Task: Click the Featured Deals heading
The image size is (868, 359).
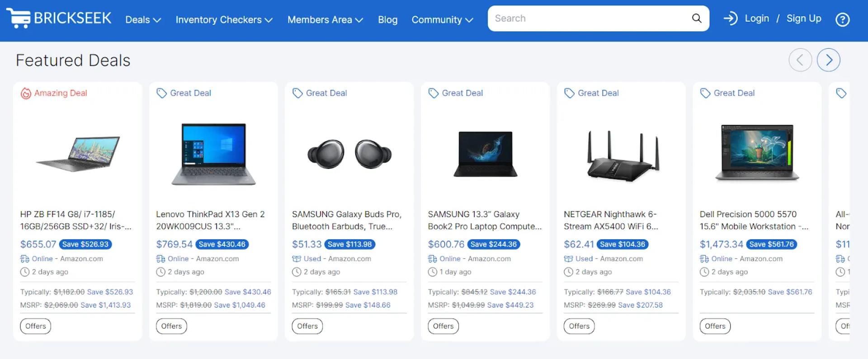Action: click(73, 61)
